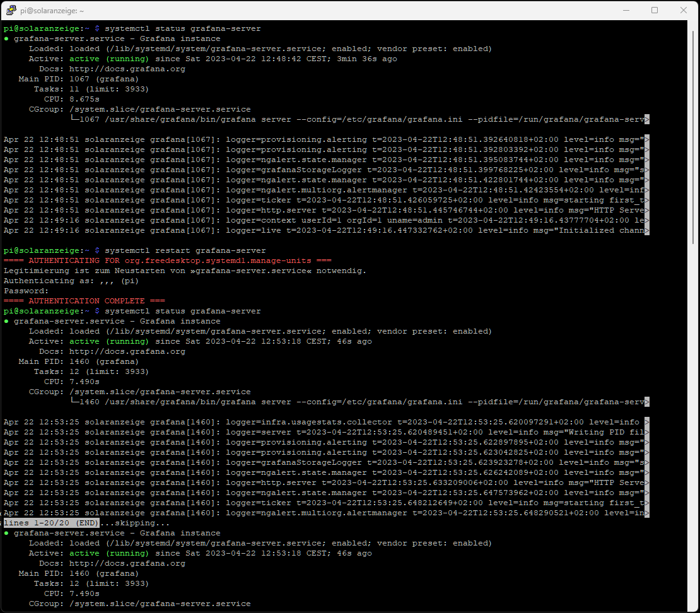The width and height of the screenshot is (700, 613).
Task: Open the PuTTY system menu icon
Action: click(x=11, y=10)
